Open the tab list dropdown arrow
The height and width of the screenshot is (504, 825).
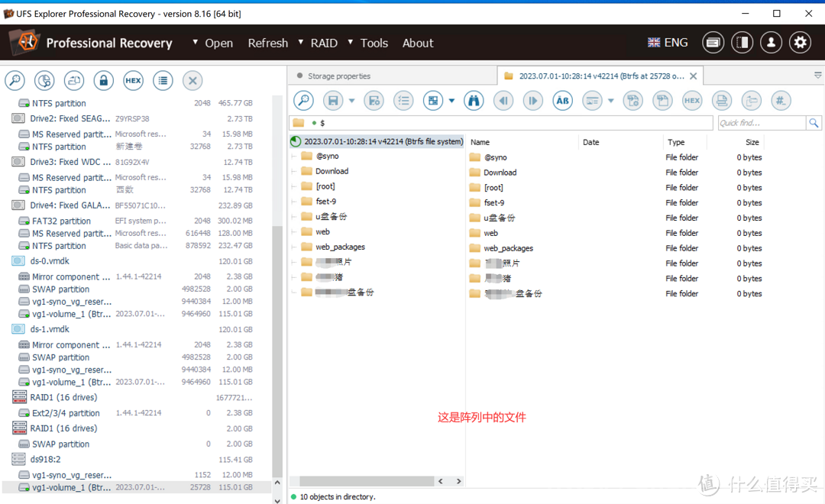pyautogui.click(x=817, y=76)
